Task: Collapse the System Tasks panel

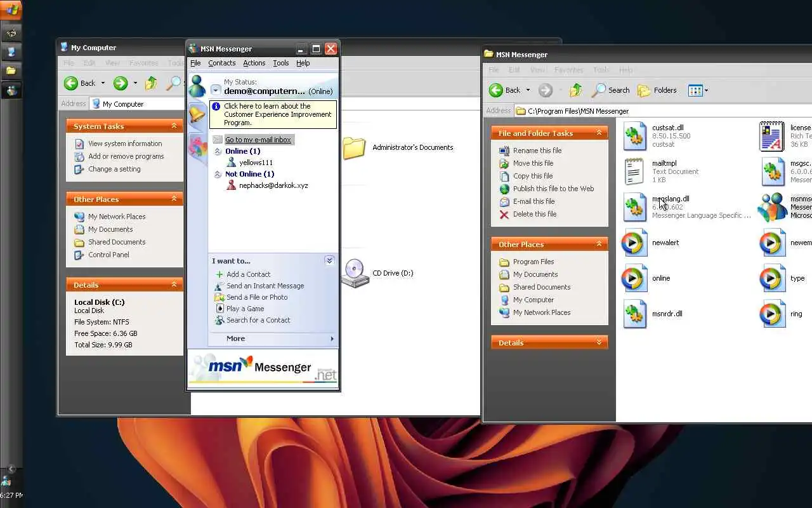Action: tap(174, 126)
